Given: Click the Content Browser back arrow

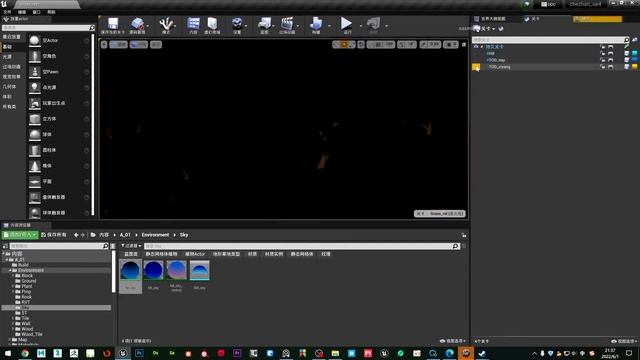Looking at the screenshot, I should click(x=76, y=235).
